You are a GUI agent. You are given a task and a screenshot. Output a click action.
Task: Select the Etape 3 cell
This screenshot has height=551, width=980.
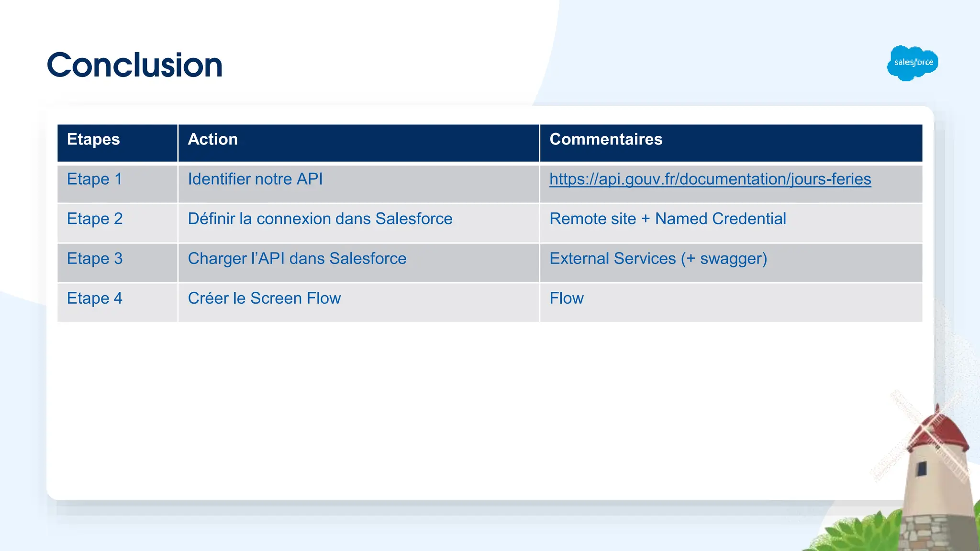pyautogui.click(x=117, y=263)
